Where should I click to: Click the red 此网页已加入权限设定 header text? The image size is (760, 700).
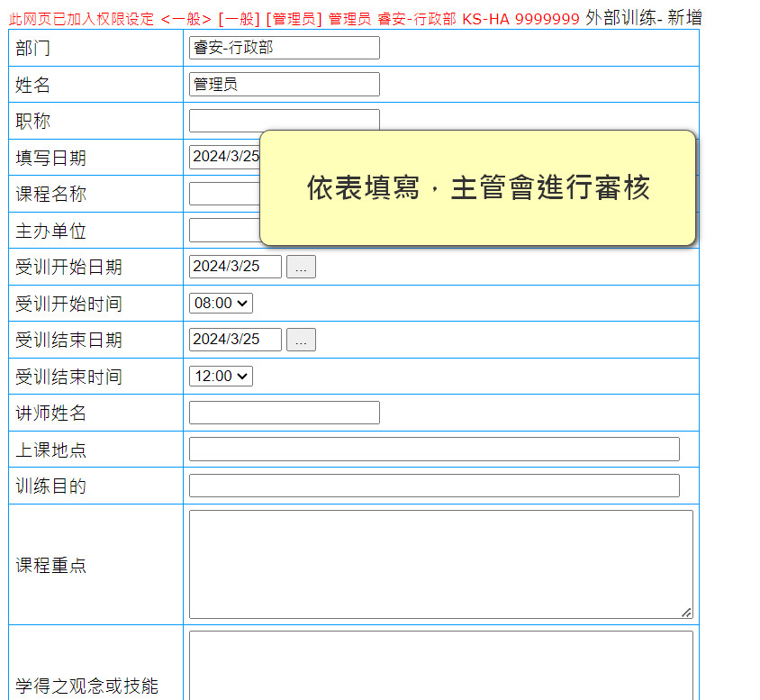click(81, 19)
